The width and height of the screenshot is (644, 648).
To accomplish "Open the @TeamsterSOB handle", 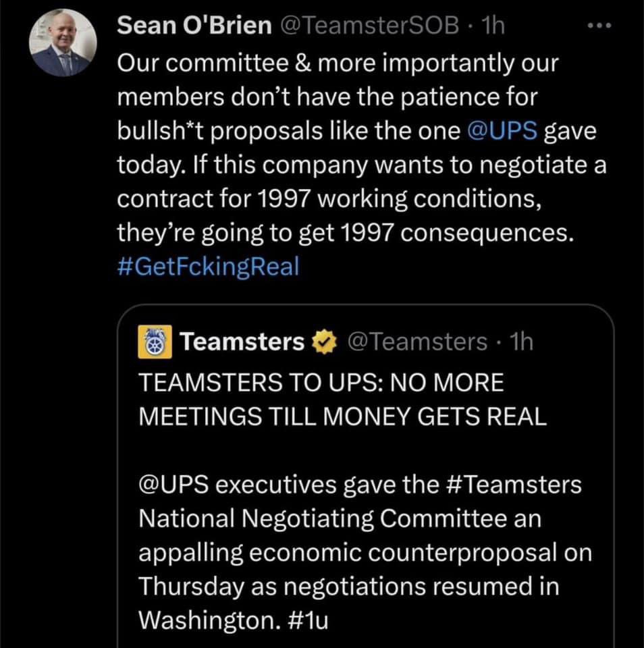I will click(x=369, y=26).
